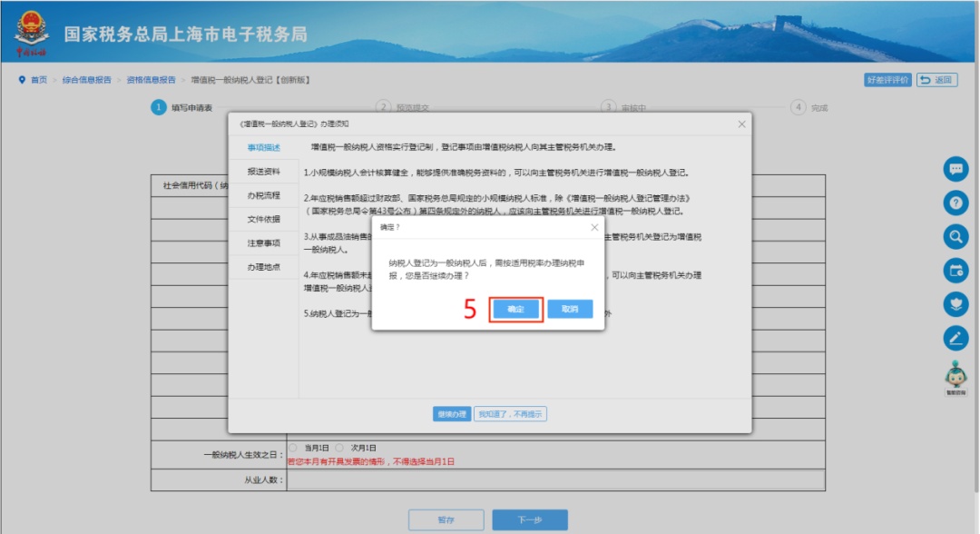Screen dimensions: 980x534
Task: Click step 1 填写申请表 indicator
Action: [181, 107]
